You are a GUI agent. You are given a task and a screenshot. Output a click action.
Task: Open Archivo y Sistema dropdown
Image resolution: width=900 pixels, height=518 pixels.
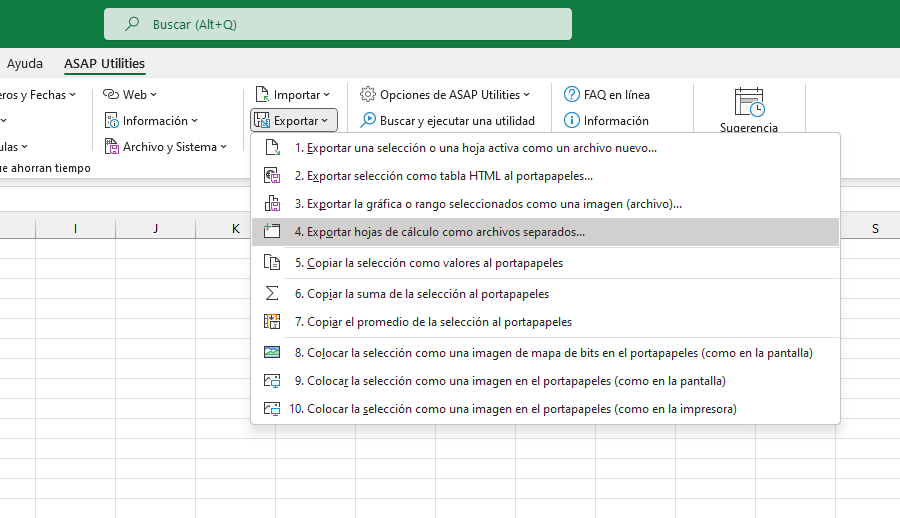click(x=165, y=146)
